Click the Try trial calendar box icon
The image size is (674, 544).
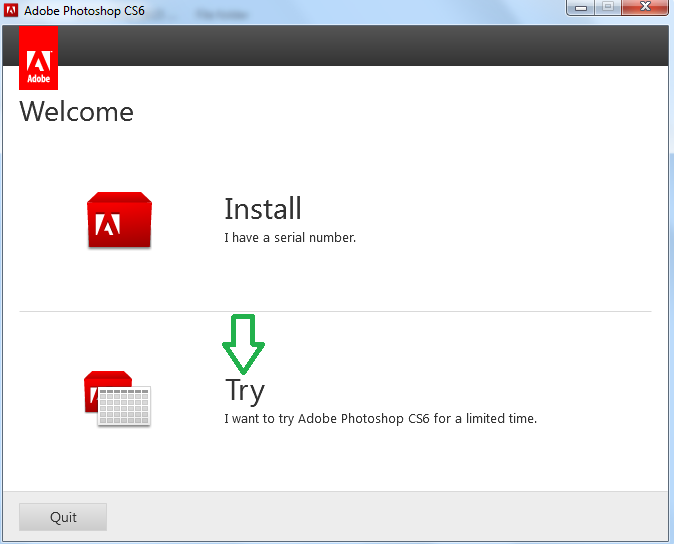click(x=117, y=398)
